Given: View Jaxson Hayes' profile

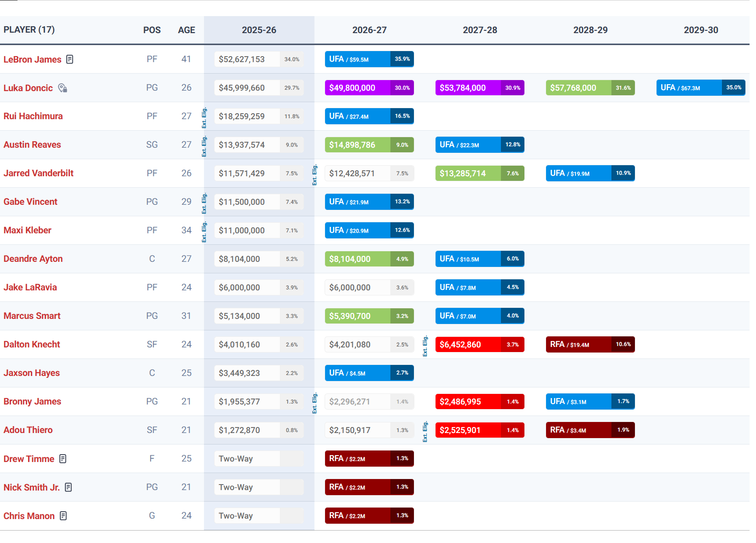Looking at the screenshot, I should pos(32,373).
